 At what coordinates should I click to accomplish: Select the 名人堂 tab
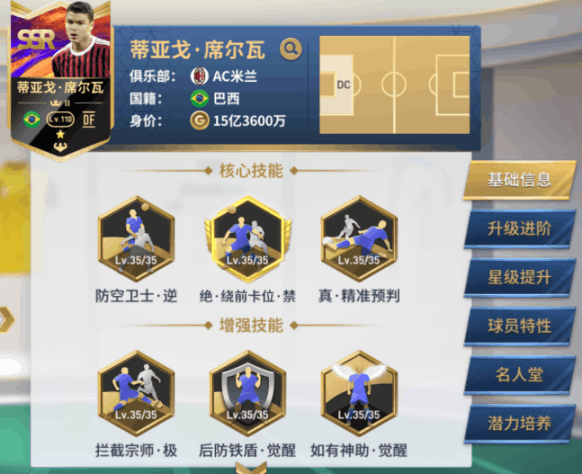519,375
